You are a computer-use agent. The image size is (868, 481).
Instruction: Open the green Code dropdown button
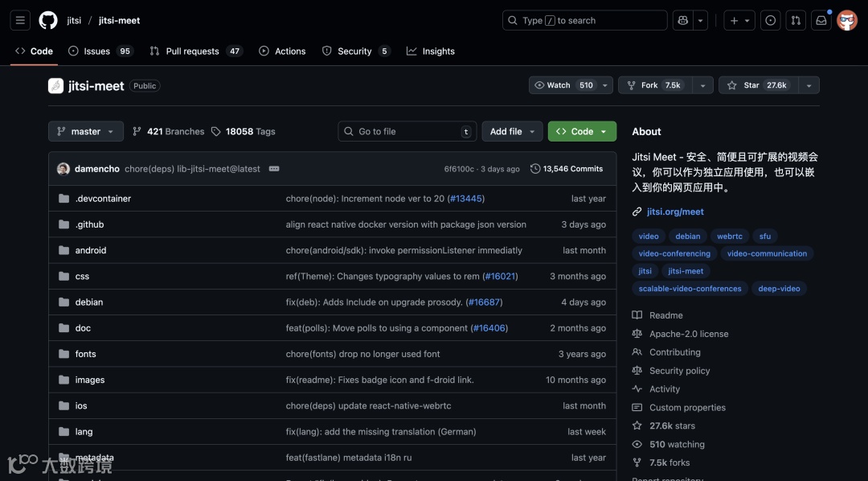pos(582,131)
